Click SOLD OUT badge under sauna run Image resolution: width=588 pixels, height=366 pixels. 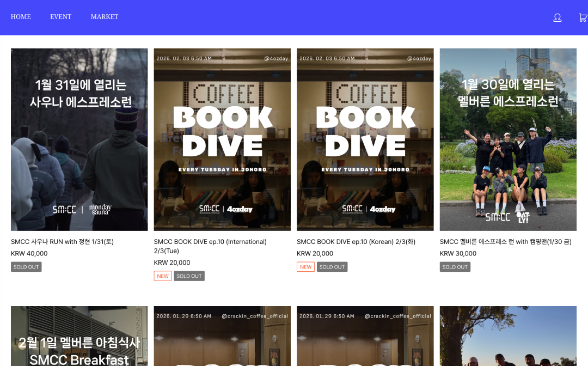(26, 267)
